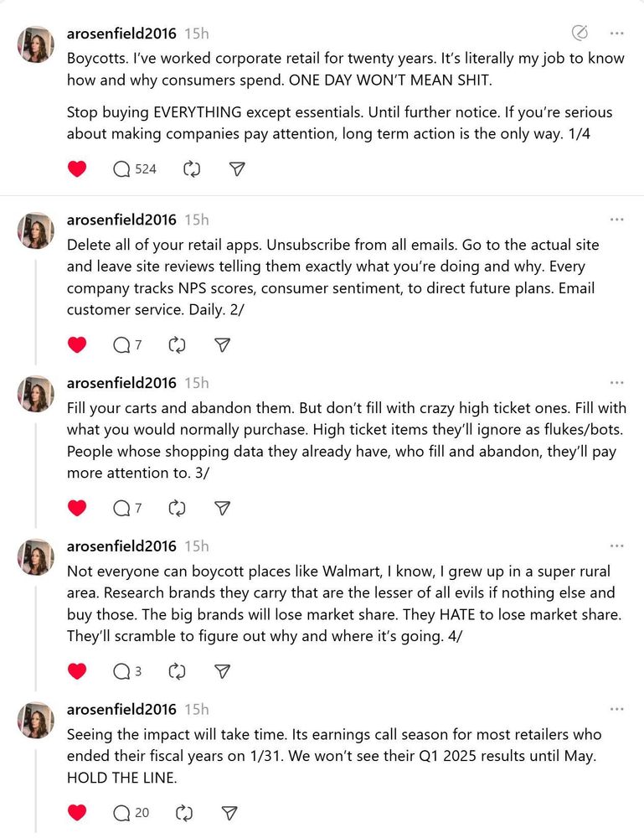Click the 15h timestamp on the last post
This screenshot has width=644, height=838.
pyautogui.click(x=197, y=710)
